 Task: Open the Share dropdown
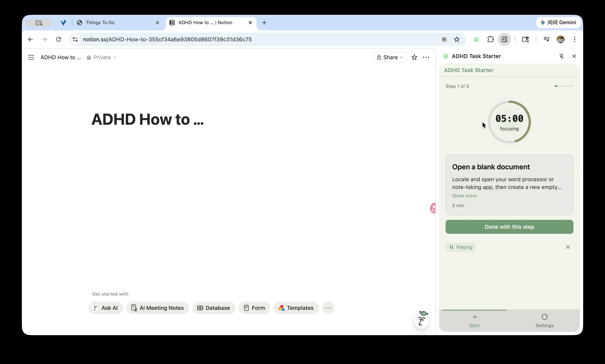click(x=390, y=57)
